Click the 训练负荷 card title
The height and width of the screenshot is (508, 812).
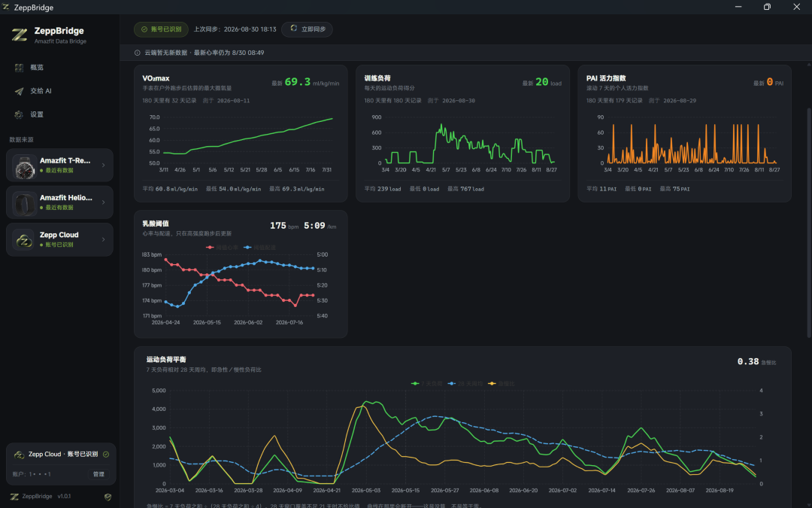pos(377,78)
